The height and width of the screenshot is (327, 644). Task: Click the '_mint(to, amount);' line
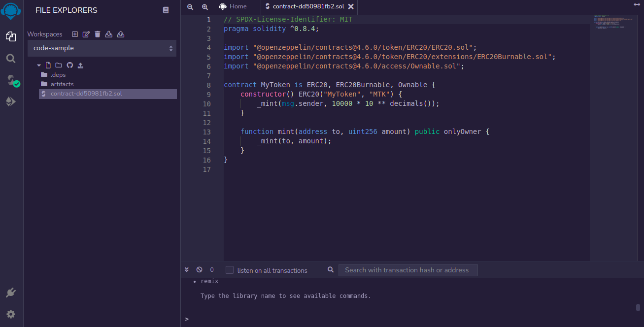point(294,141)
